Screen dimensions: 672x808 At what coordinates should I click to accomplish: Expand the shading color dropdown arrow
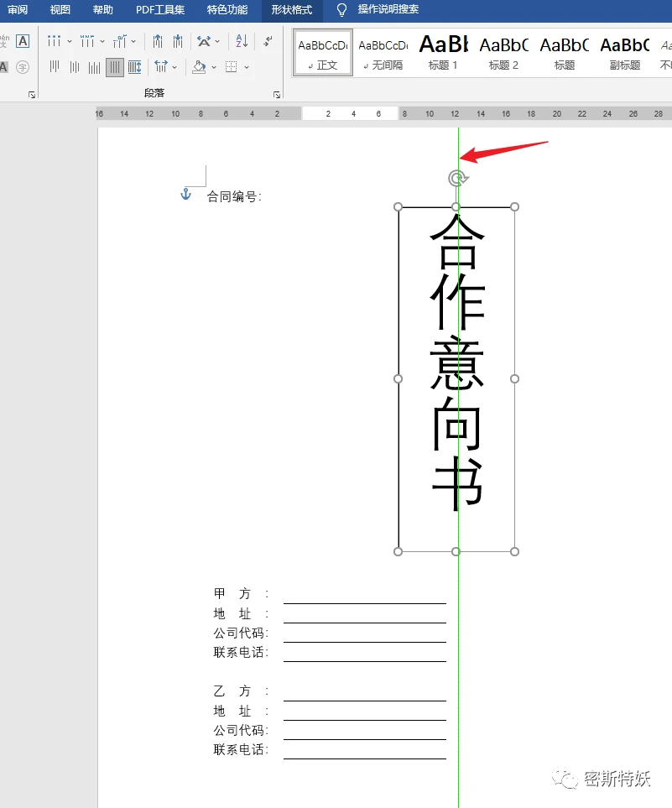[212, 66]
